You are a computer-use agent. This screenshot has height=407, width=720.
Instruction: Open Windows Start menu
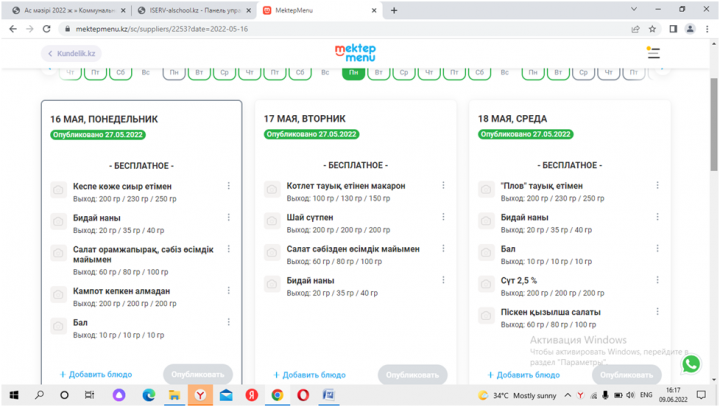tap(14, 395)
